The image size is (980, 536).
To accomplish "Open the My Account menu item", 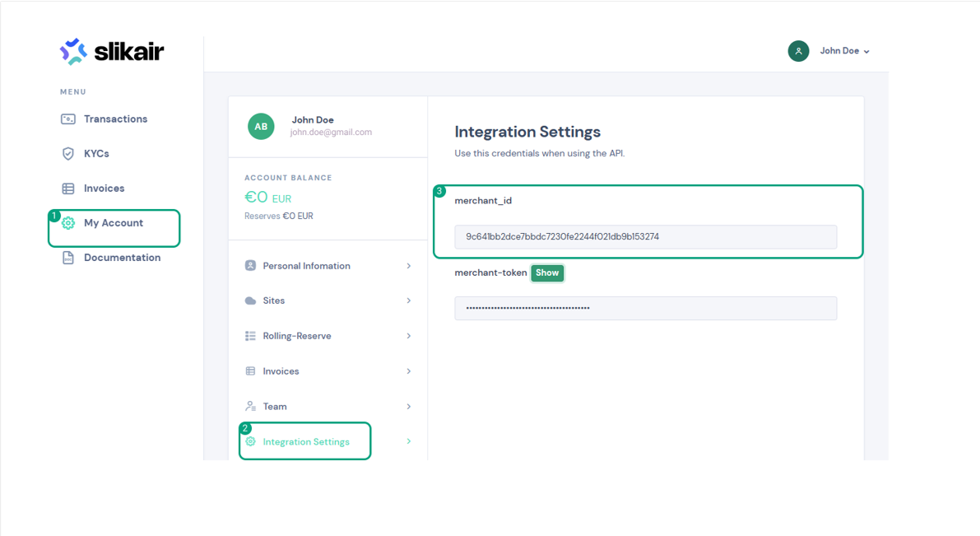I will point(115,222).
